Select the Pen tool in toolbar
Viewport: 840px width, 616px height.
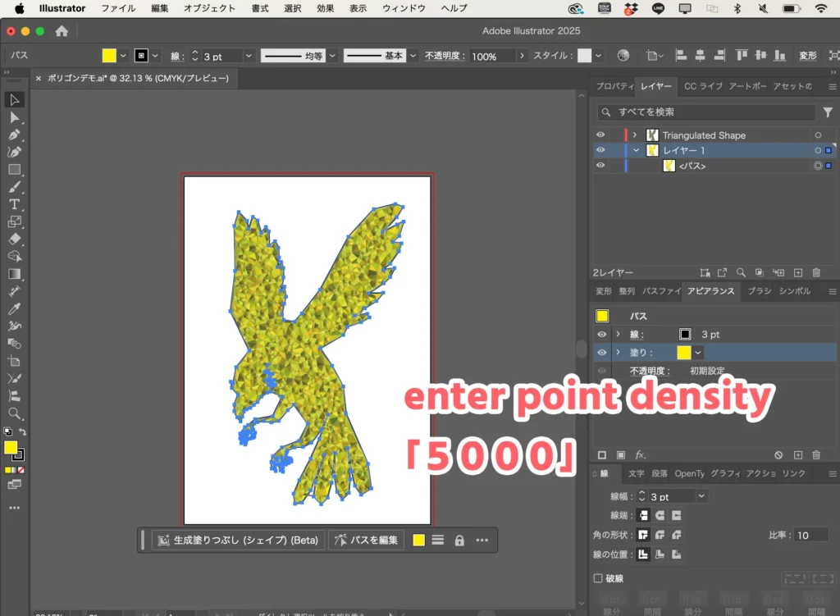[15, 135]
